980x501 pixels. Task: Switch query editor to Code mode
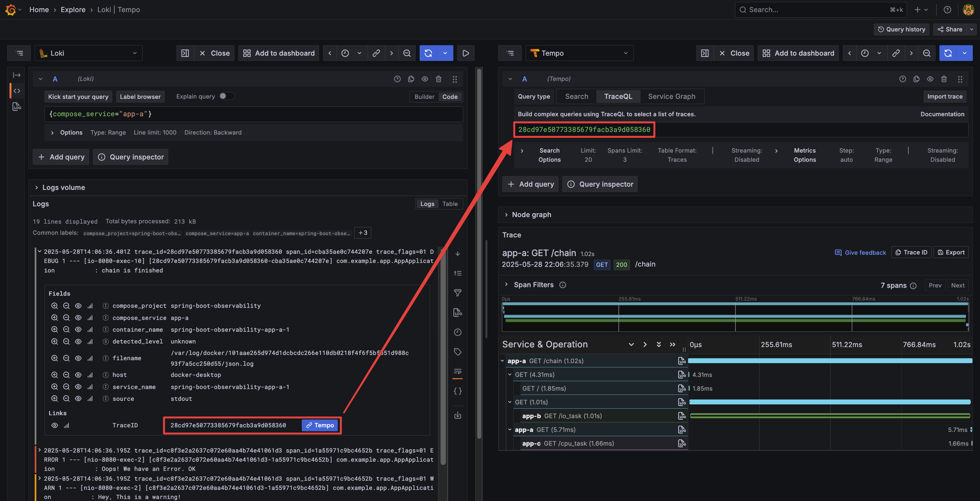(x=450, y=97)
